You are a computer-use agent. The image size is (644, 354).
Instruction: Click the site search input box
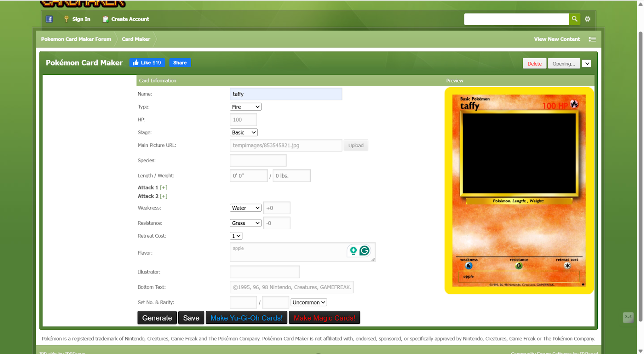516,19
